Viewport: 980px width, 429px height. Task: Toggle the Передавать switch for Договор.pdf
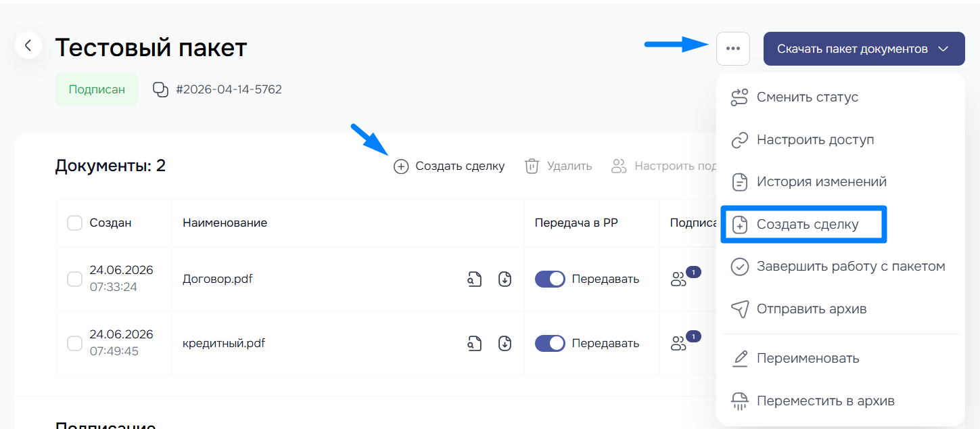550,279
